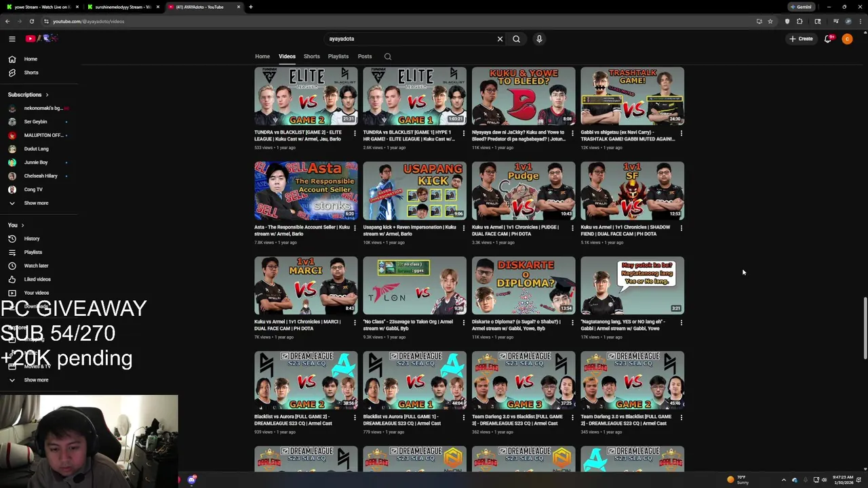868x488 pixels.
Task: Start voice search with the microphone
Action: click(539, 39)
